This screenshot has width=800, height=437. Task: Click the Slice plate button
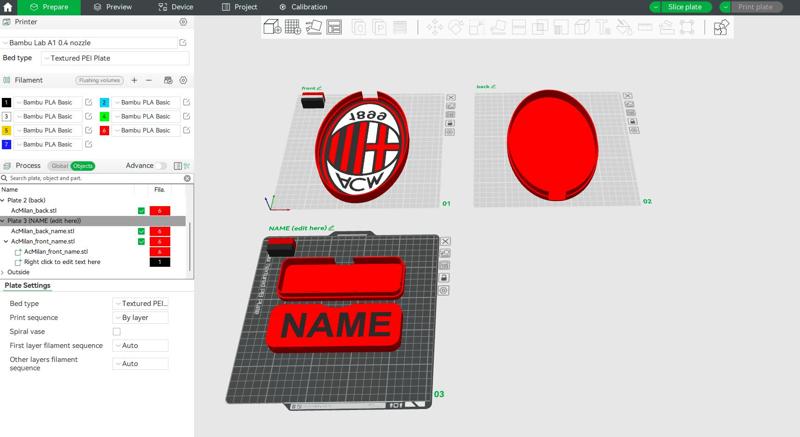(685, 7)
